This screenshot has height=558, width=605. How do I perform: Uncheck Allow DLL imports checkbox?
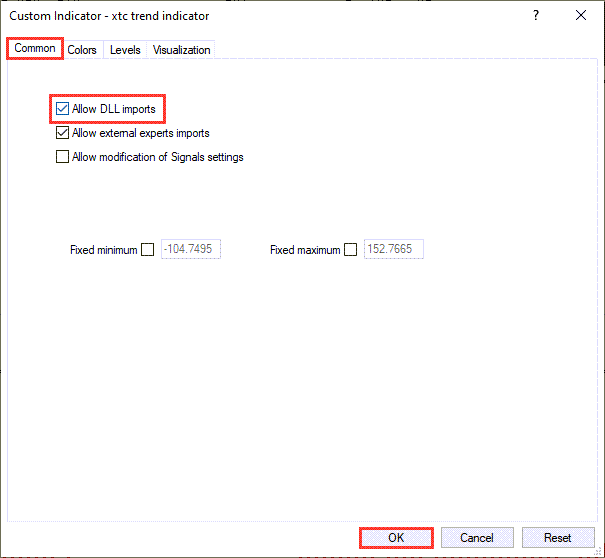[62, 109]
